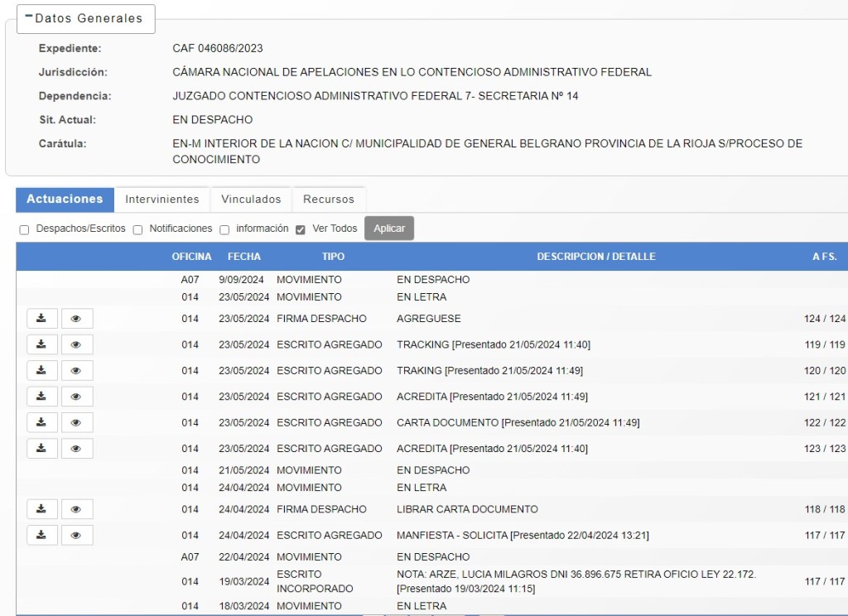Image resolution: width=848 pixels, height=616 pixels.
Task: View TRACKING escrito presented 11:40
Action: pyautogui.click(x=77, y=344)
